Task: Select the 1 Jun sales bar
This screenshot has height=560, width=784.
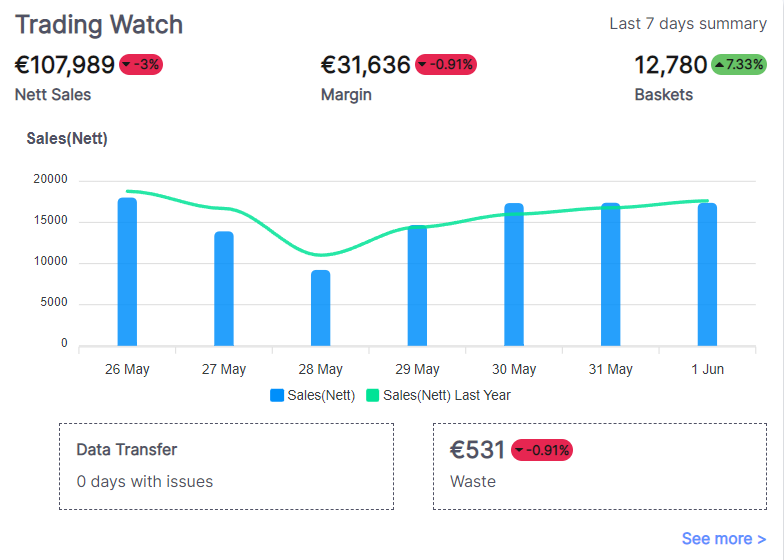Action: click(x=707, y=275)
